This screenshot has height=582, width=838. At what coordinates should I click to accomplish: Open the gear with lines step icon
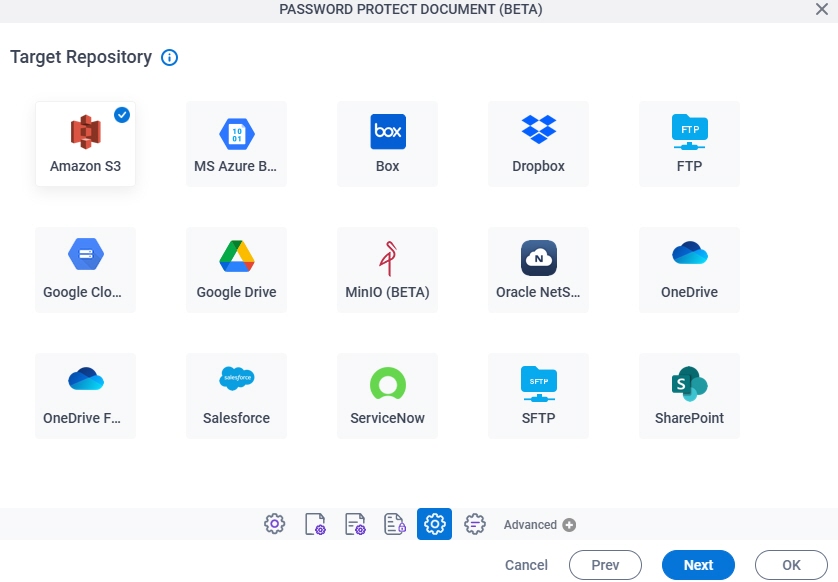coord(475,524)
